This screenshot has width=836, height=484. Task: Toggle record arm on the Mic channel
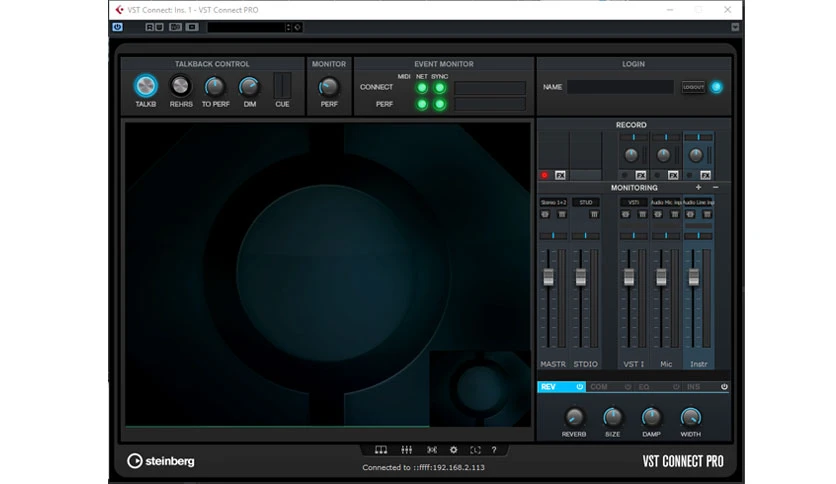pyautogui.click(x=657, y=175)
